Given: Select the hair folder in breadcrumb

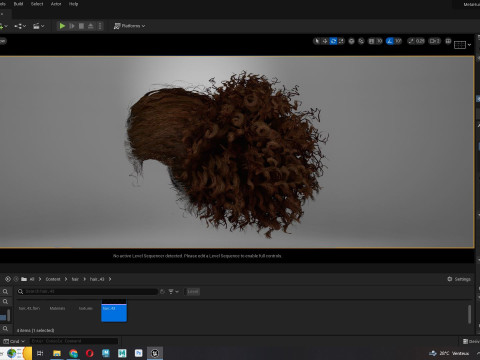Looking at the screenshot, I should coord(75,279).
